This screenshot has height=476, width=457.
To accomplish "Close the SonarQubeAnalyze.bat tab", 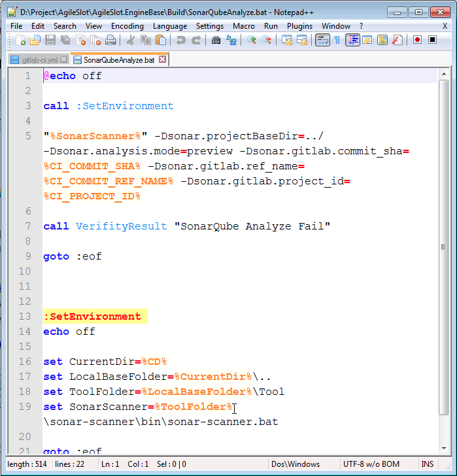I will 163,59.
